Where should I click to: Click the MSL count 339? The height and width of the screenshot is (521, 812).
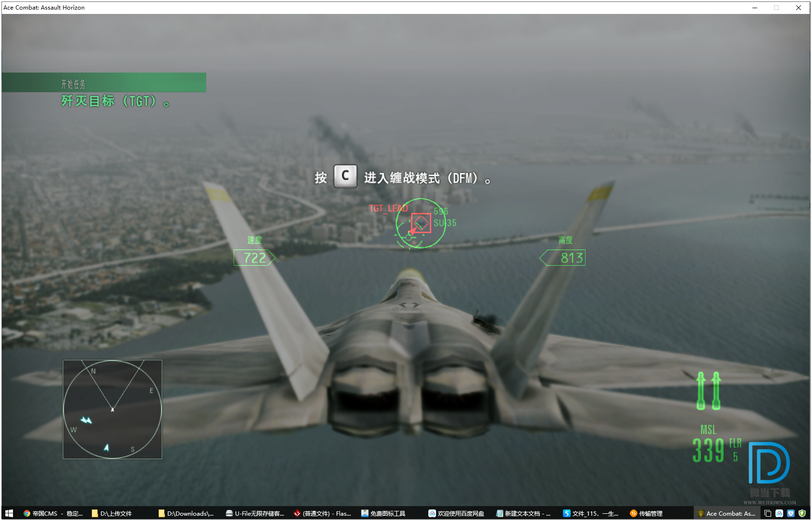point(708,451)
